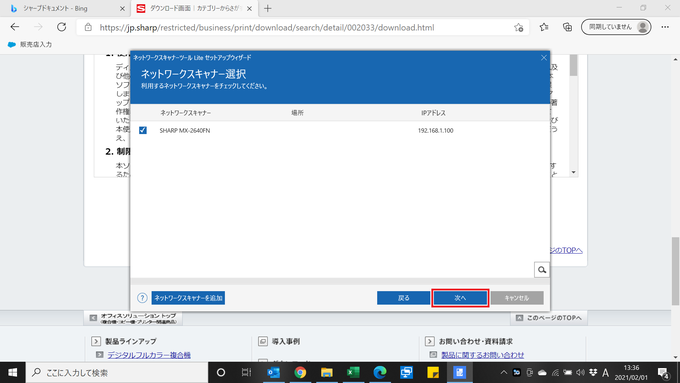Click ネットワークスキャナーを追加 button
This screenshot has width=680, height=383.
tap(188, 298)
